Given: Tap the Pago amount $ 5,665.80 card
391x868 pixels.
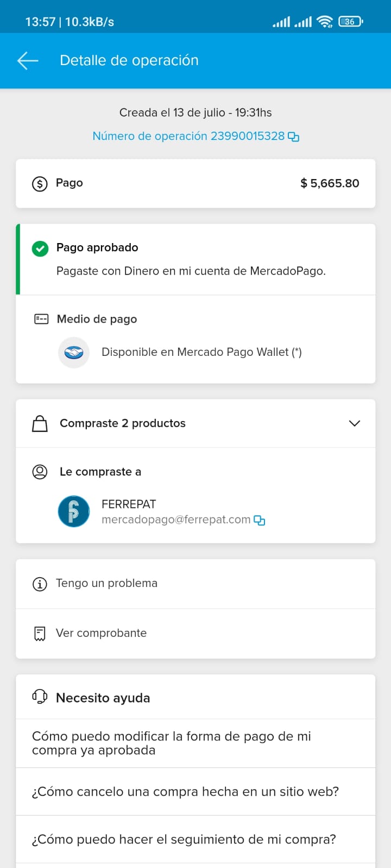Looking at the screenshot, I should click(195, 183).
